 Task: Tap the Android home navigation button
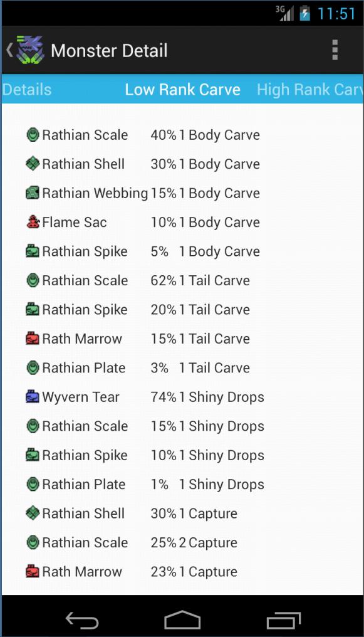tap(182, 620)
